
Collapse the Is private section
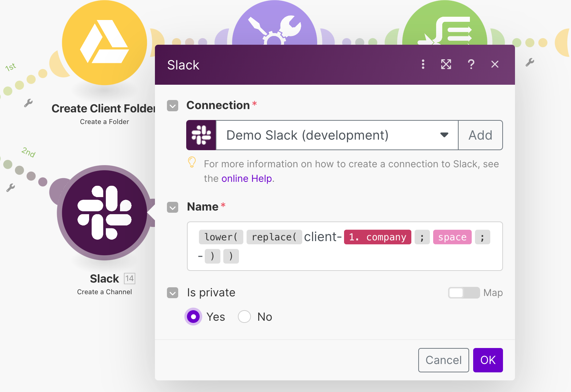coord(172,293)
